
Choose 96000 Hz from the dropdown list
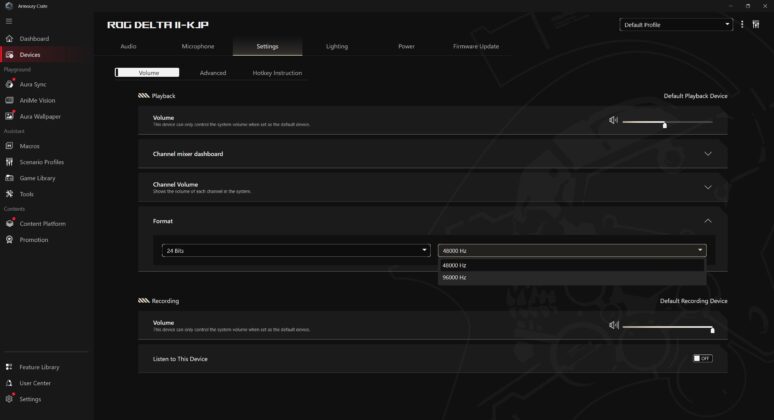(572, 277)
